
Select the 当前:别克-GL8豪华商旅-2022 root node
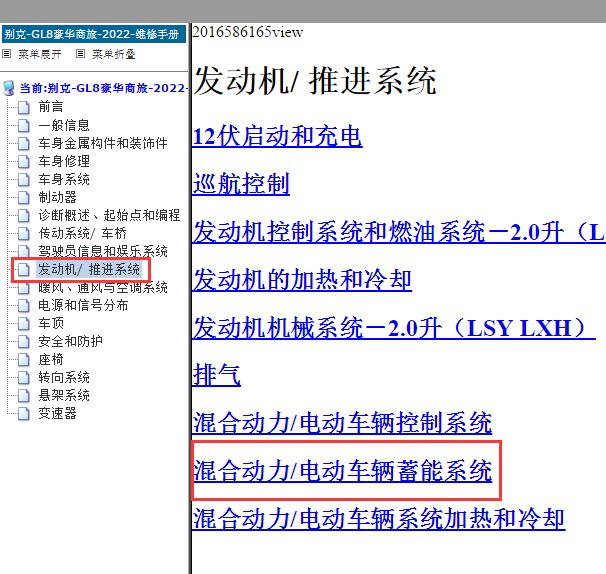click(104, 88)
